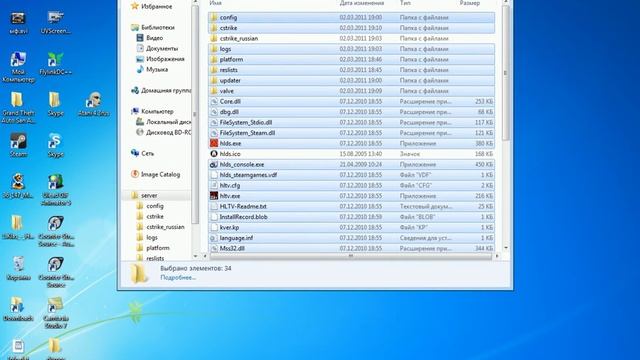Open the Корзина recycle bin
Image resolution: width=640 pixels, height=360 pixels.
pos(18,268)
